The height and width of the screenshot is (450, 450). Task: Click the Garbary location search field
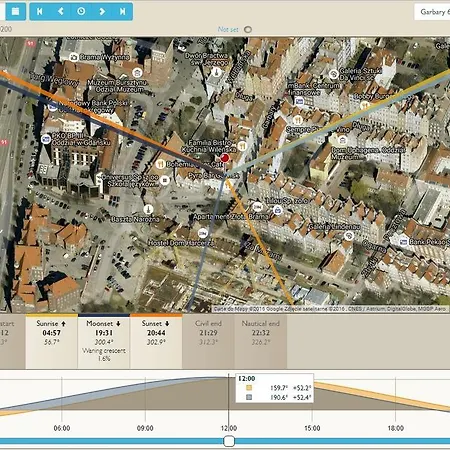432,12
